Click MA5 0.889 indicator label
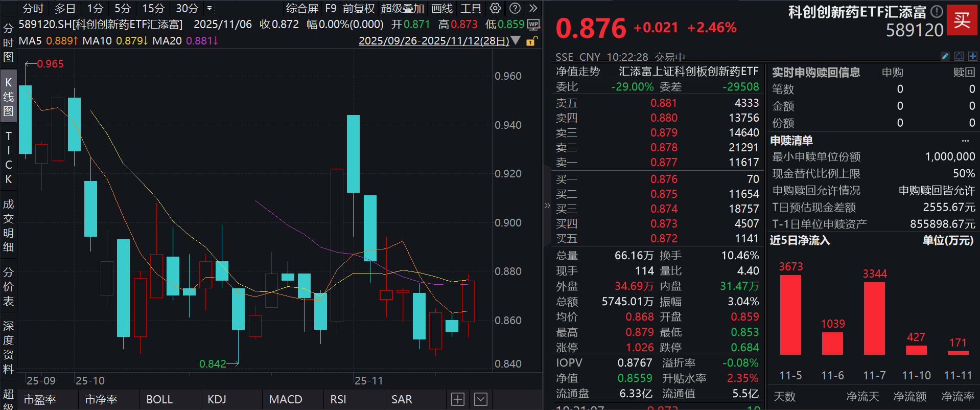Screen dimensions: 980x410 (48, 41)
